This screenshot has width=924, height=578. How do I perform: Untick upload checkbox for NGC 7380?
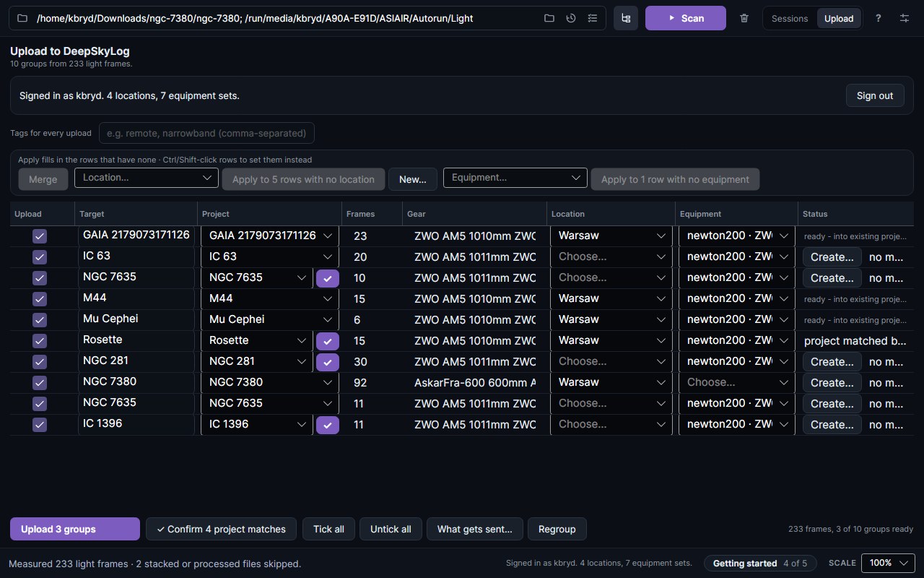click(40, 383)
